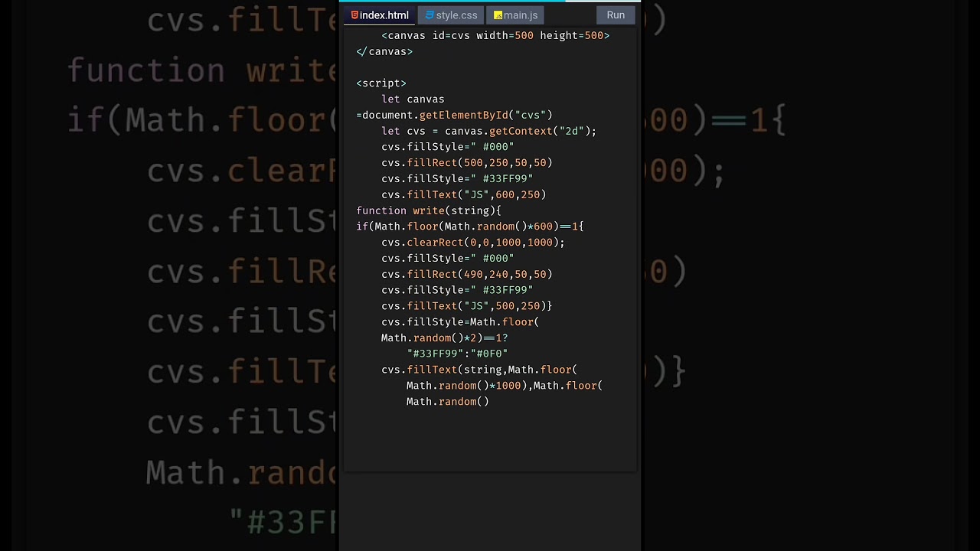Click the HTML5 icon on index.html tab

(x=354, y=15)
